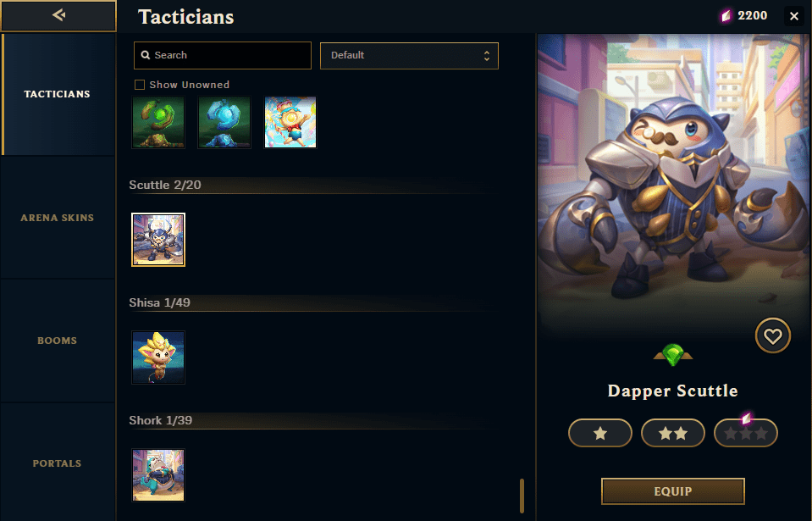812x521 pixels.
Task: Switch to the Booms tab
Action: (58, 341)
